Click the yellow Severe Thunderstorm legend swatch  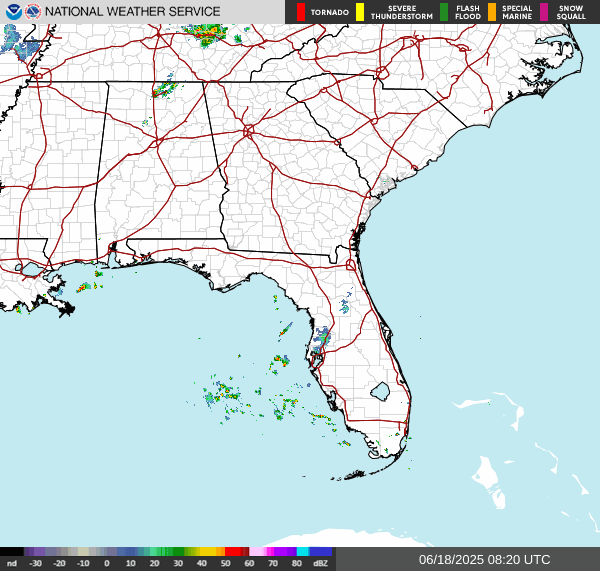pos(360,12)
